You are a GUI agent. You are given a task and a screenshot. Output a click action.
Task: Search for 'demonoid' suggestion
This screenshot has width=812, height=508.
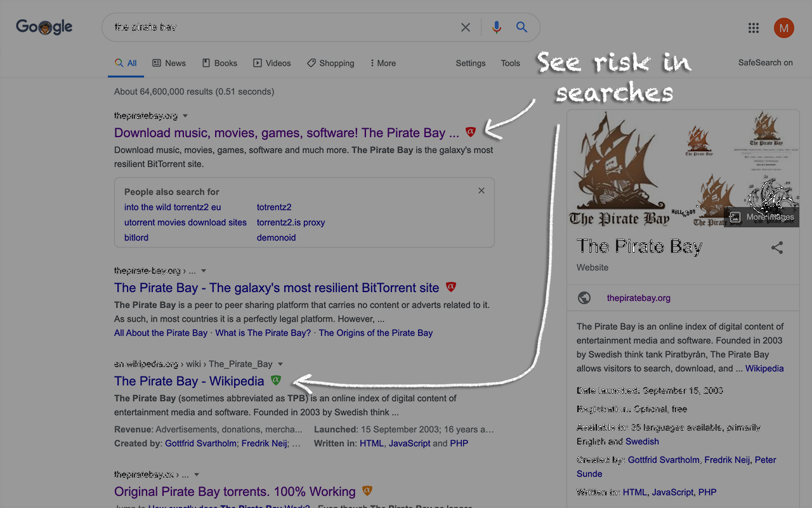point(276,237)
